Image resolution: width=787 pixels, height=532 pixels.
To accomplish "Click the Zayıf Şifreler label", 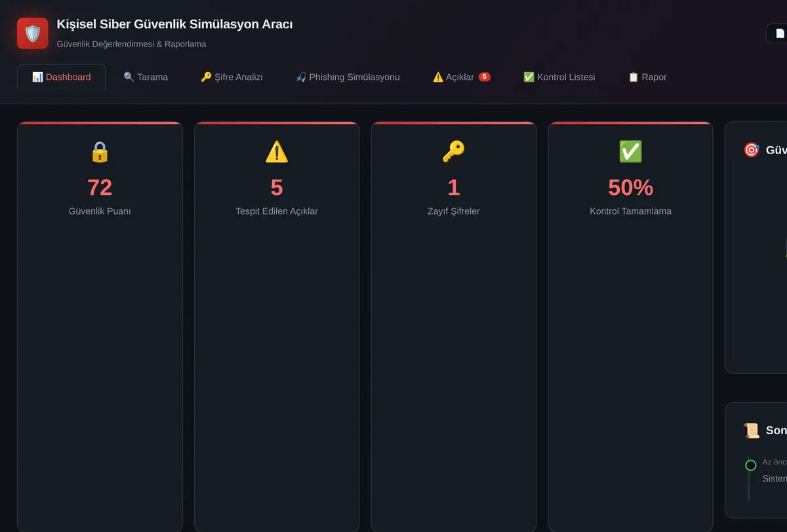I will [454, 211].
